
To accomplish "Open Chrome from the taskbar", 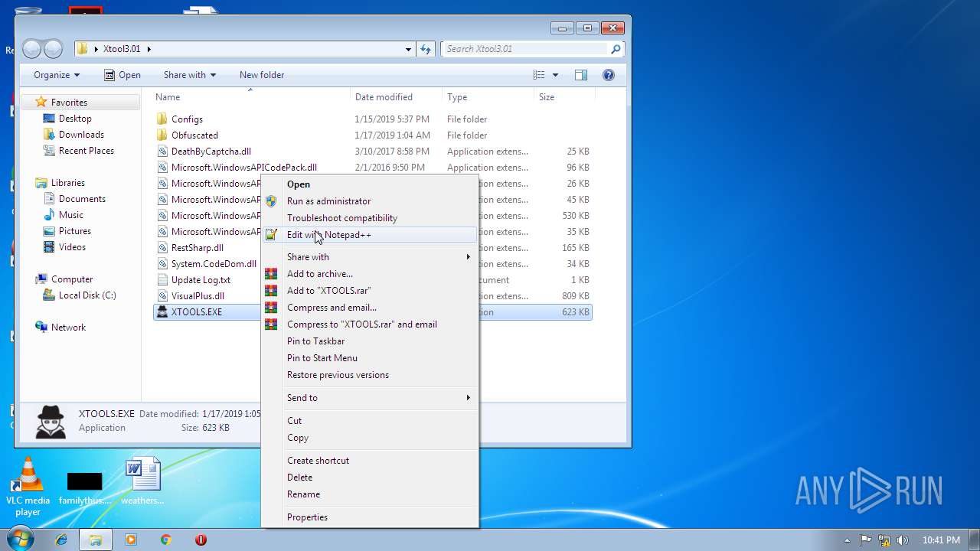I will pyautogui.click(x=165, y=540).
